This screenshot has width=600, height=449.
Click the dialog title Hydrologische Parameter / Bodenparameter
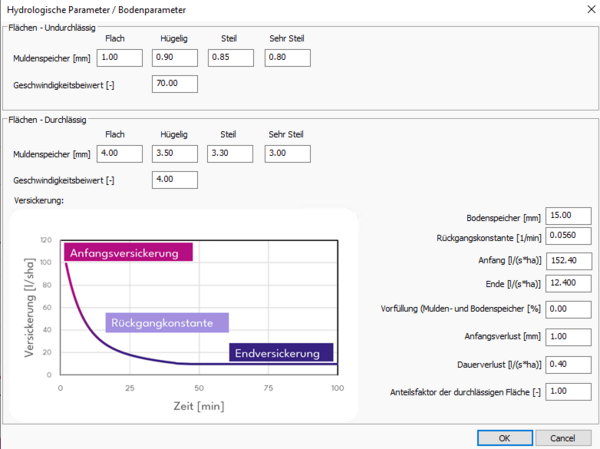coord(96,10)
